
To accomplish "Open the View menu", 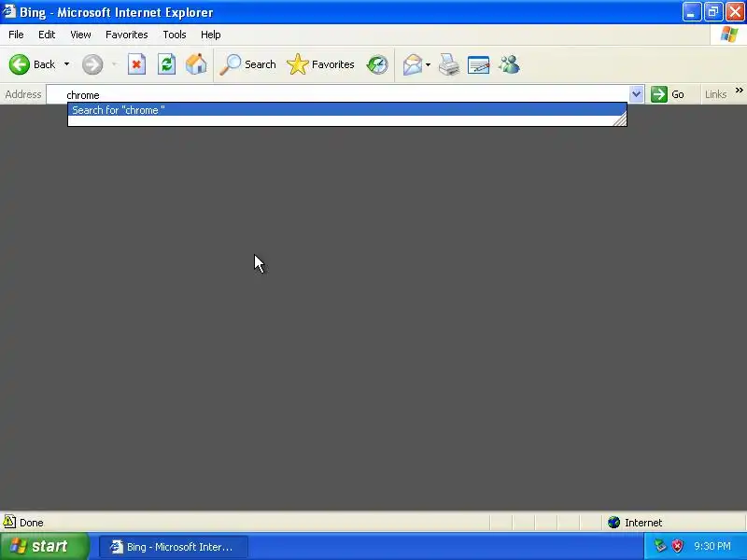I will [80, 35].
